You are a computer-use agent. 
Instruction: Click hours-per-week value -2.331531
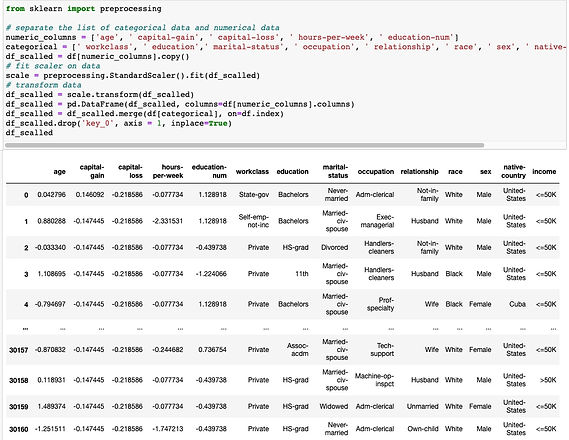pyautogui.click(x=168, y=221)
